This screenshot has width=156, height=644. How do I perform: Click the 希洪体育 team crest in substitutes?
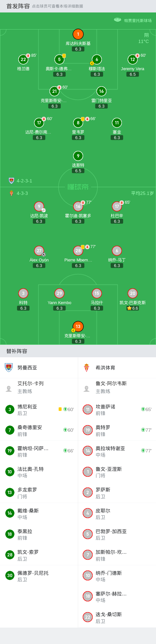coord(87,367)
